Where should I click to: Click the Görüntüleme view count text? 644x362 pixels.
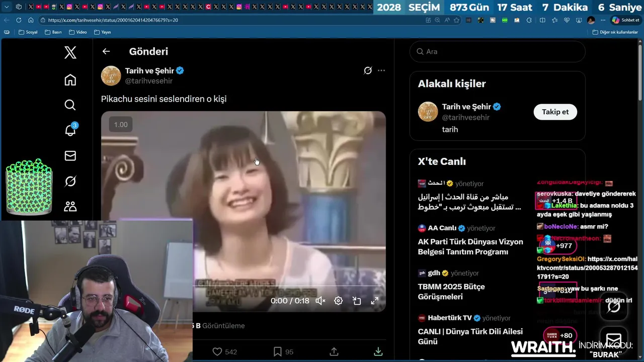pos(223,326)
